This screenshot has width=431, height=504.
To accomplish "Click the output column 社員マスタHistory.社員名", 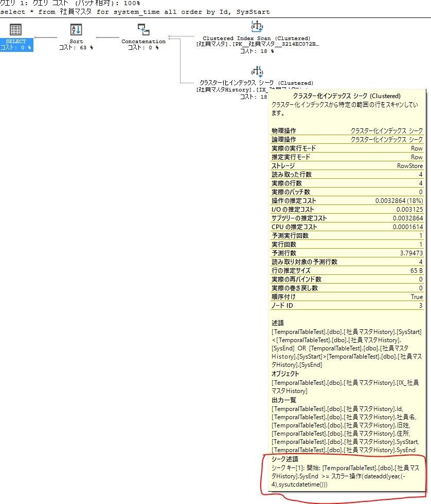I will [344, 417].
